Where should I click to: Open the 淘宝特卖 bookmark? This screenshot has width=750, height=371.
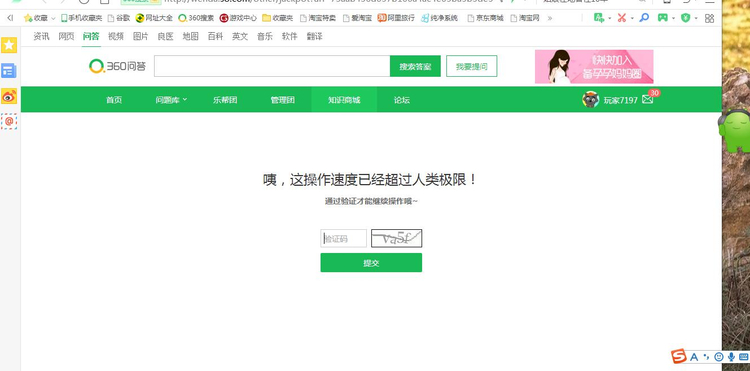pos(318,18)
